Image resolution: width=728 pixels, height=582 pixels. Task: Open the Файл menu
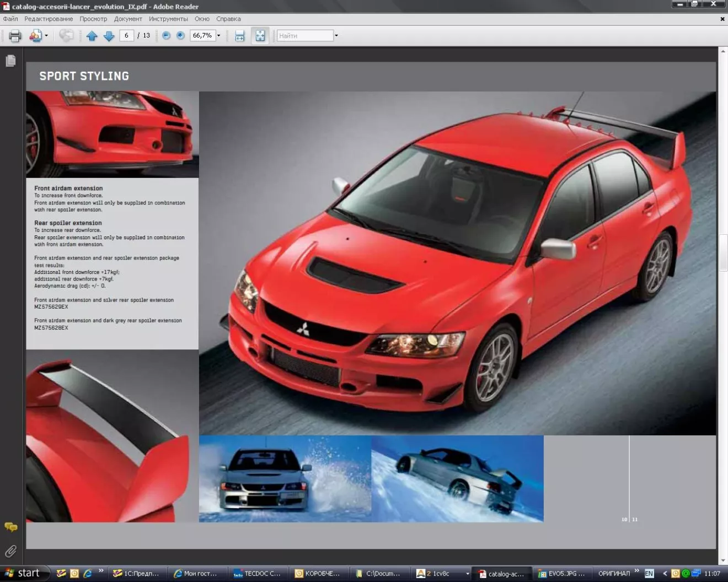point(10,19)
